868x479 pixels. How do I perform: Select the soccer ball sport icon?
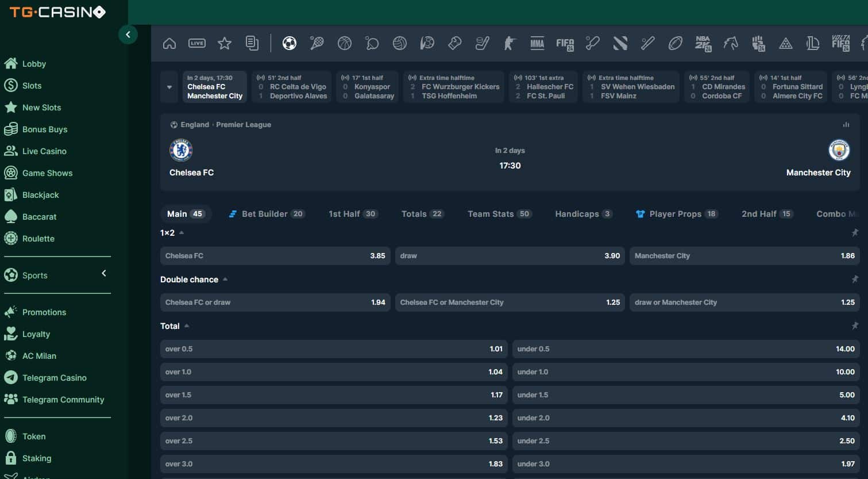pyautogui.click(x=290, y=43)
